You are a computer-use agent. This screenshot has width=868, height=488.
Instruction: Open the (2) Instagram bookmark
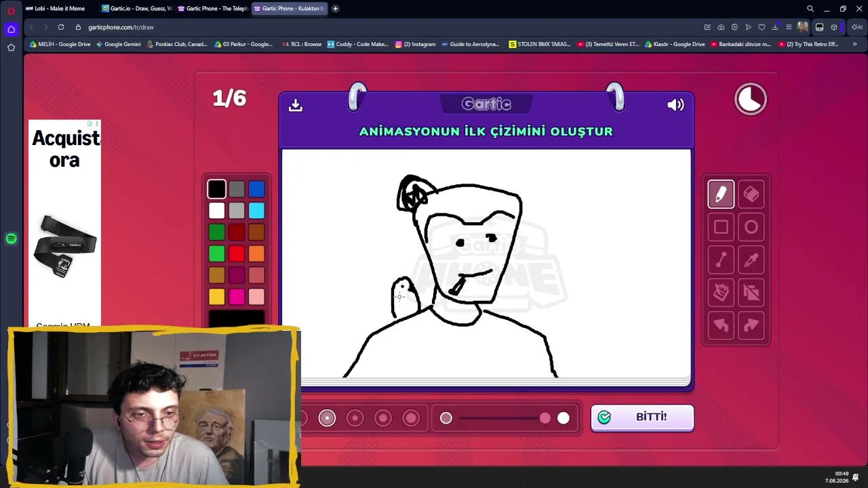(416, 44)
